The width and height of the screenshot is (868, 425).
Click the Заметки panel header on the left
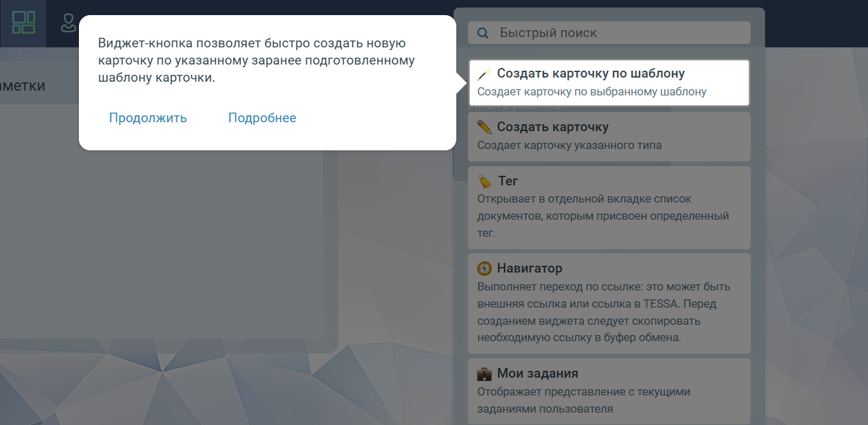(x=24, y=86)
